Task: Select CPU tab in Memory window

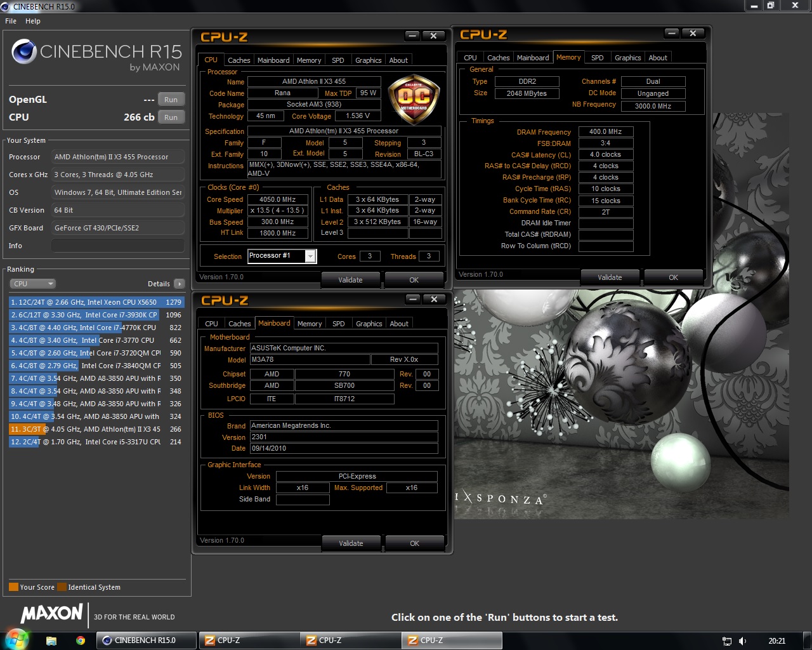Action: coord(470,58)
